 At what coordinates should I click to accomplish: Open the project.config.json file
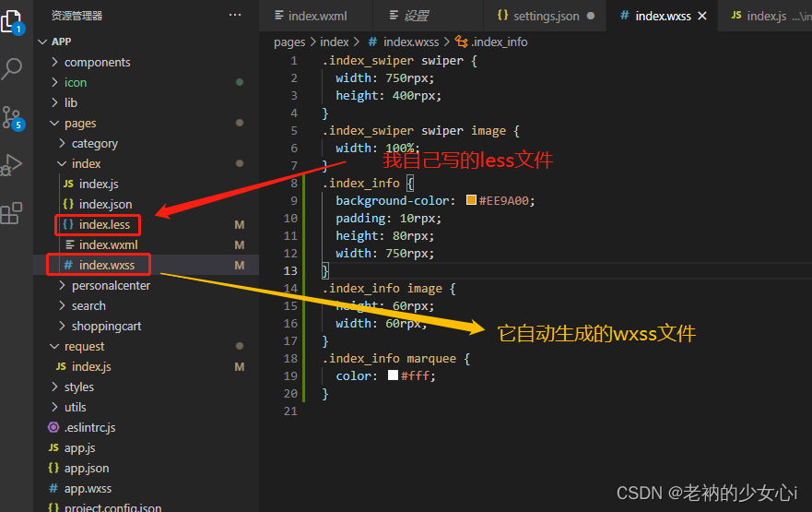[x=112, y=506]
